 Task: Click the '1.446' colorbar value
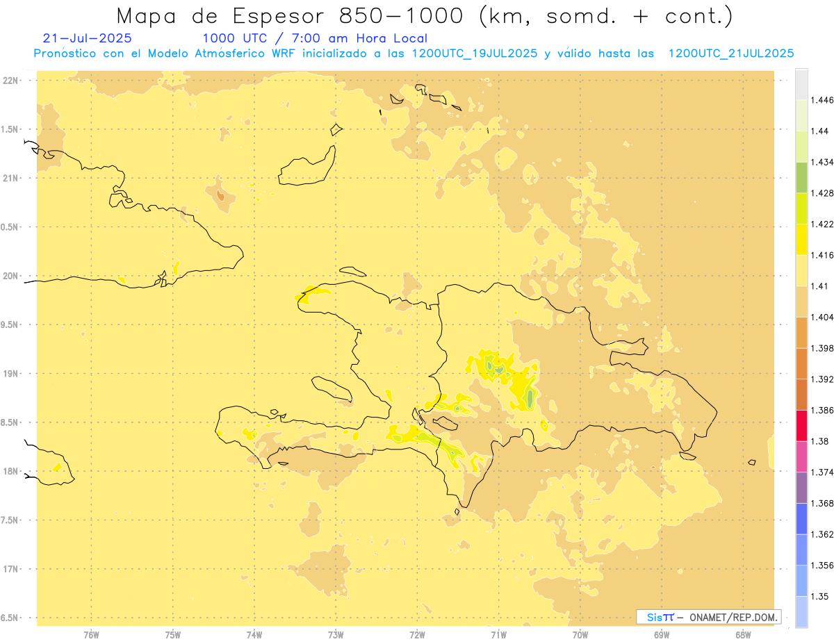coord(822,100)
